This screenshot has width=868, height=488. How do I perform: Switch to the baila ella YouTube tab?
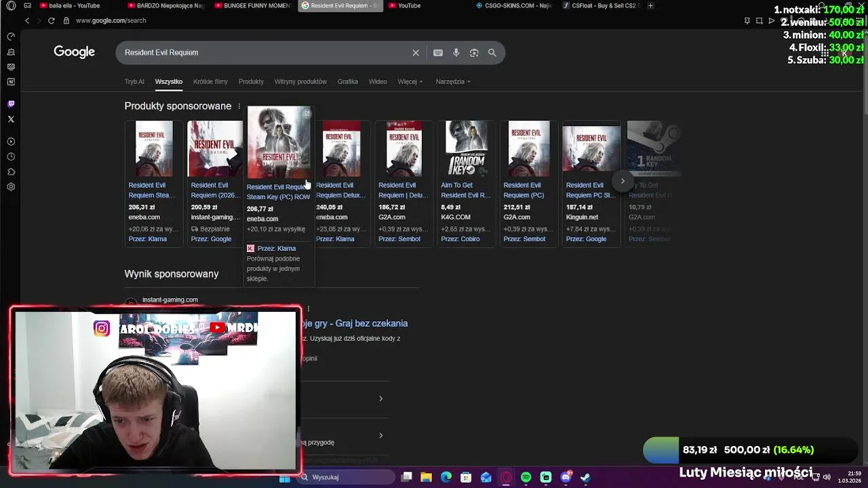pyautogui.click(x=75, y=5)
